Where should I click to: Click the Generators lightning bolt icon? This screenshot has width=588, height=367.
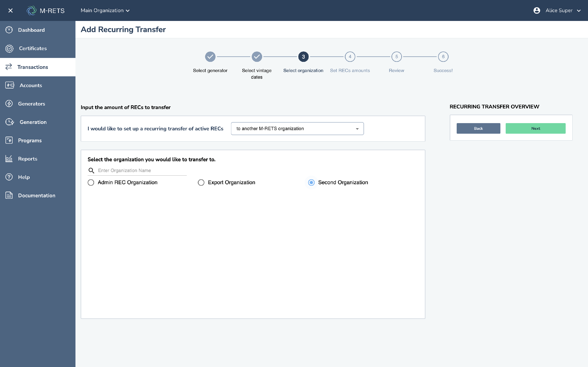9,104
